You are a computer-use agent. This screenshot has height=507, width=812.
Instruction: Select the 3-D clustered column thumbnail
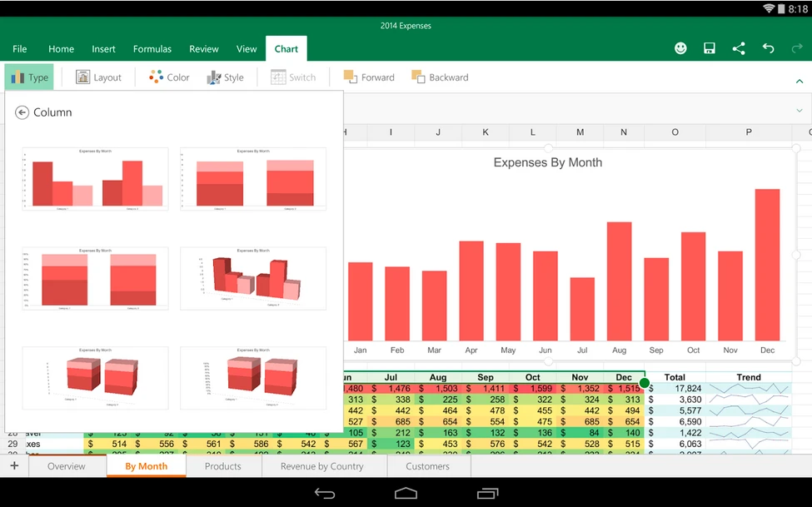point(253,278)
